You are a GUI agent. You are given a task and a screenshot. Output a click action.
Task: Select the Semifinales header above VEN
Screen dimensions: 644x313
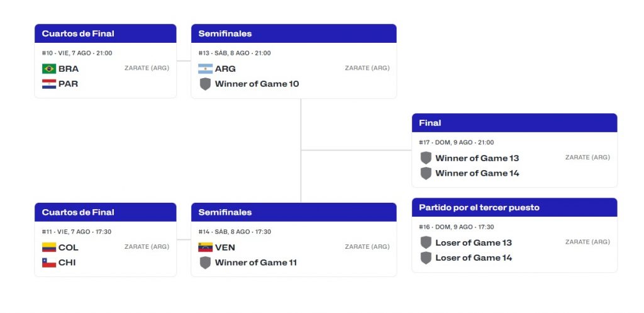pos(294,212)
